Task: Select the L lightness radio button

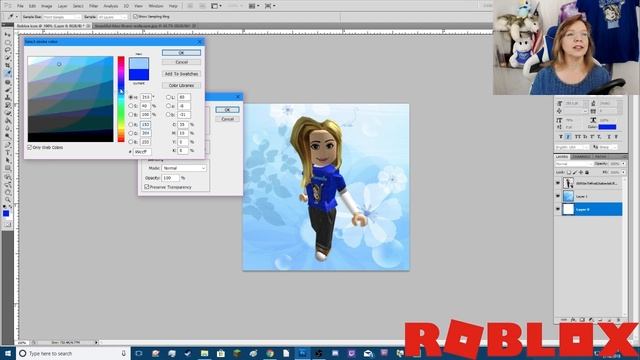Action: coord(168,97)
